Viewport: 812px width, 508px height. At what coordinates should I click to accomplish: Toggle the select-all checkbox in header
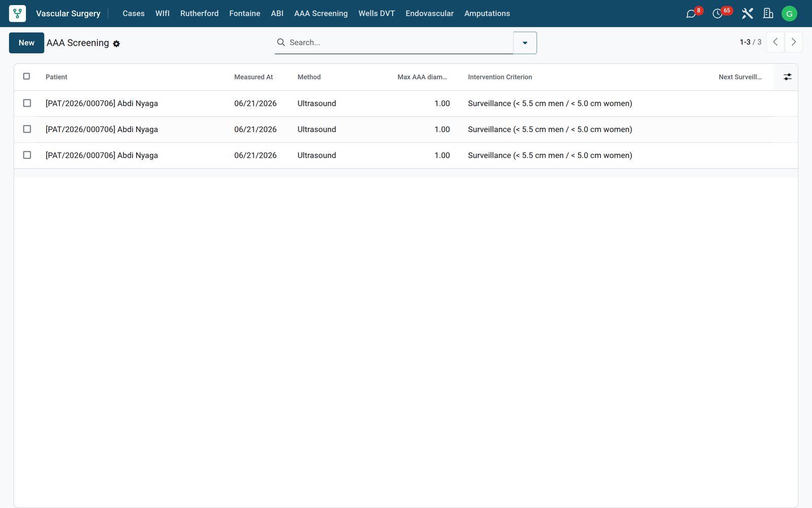[27, 76]
